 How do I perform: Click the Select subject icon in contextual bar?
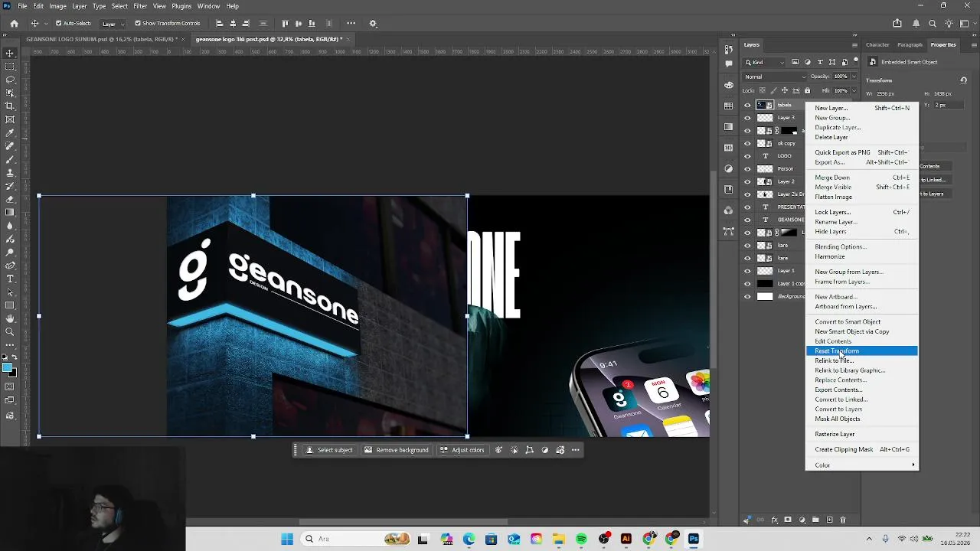309,450
